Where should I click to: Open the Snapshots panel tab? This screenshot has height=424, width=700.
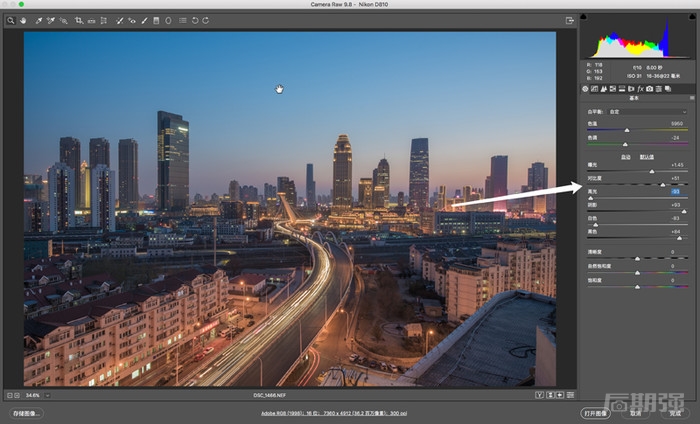click(668, 89)
